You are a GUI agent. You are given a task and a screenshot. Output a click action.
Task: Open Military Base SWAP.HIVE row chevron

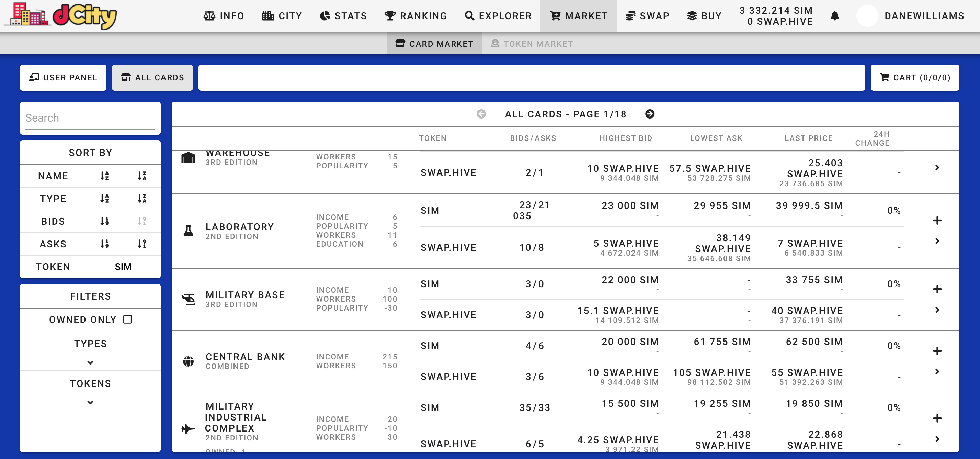pyautogui.click(x=937, y=310)
